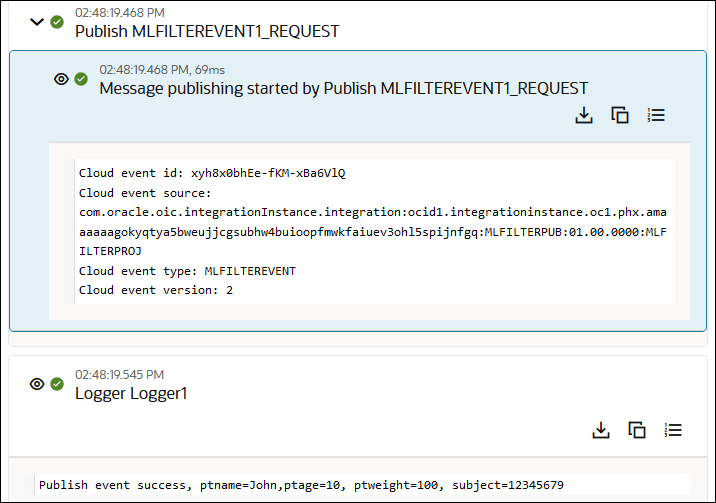This screenshot has width=716, height=503.
Task: Download the Message publishing payload
Action: (584, 115)
